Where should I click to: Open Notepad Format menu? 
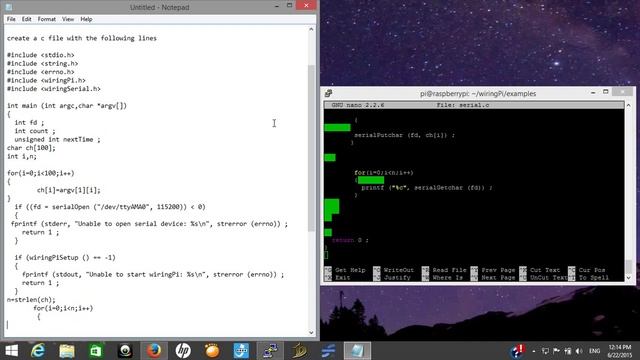pyautogui.click(x=47, y=19)
